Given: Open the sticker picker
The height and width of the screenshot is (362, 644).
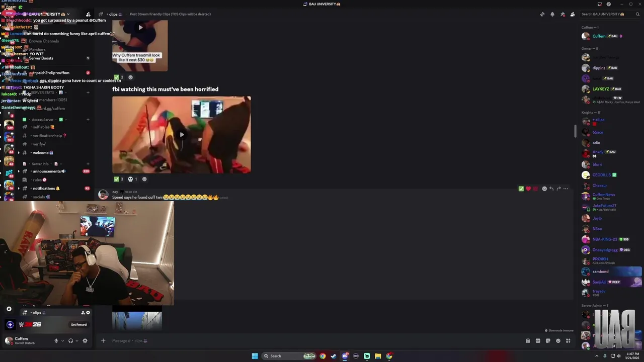Looking at the screenshot, I should point(548,341).
